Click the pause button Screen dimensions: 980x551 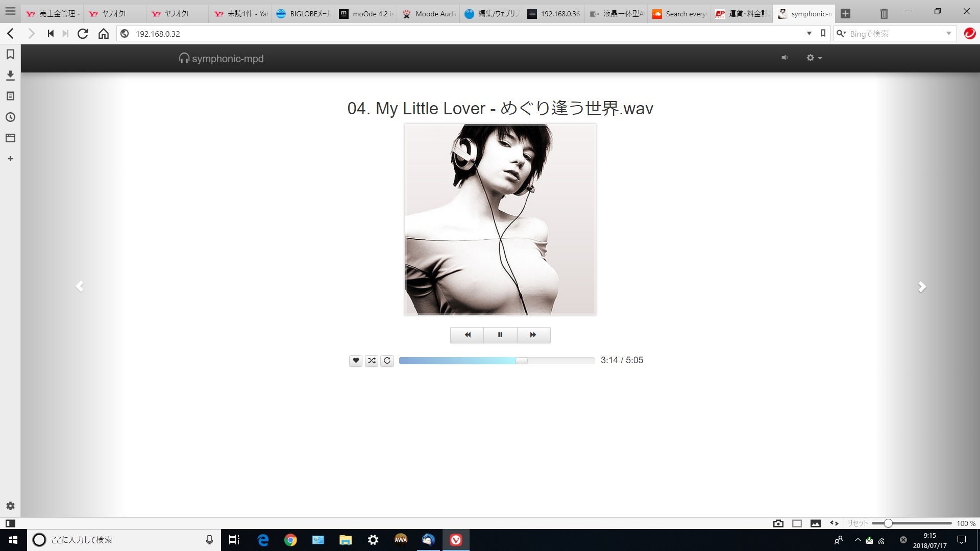[x=500, y=334]
